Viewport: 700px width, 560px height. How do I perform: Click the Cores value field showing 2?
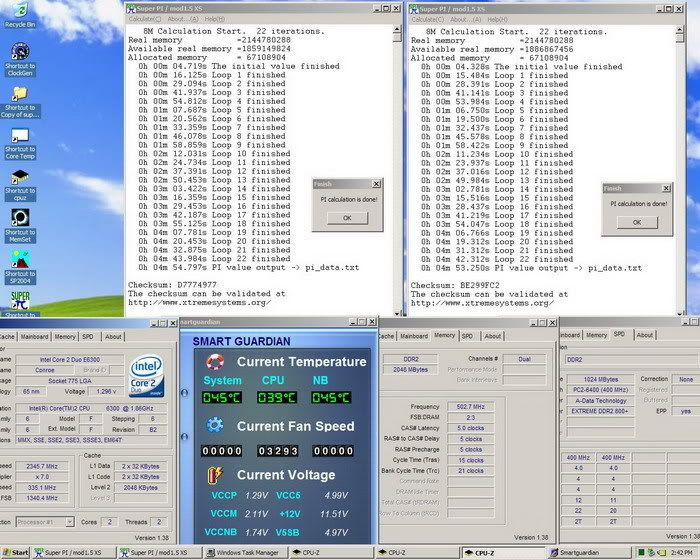[109, 522]
